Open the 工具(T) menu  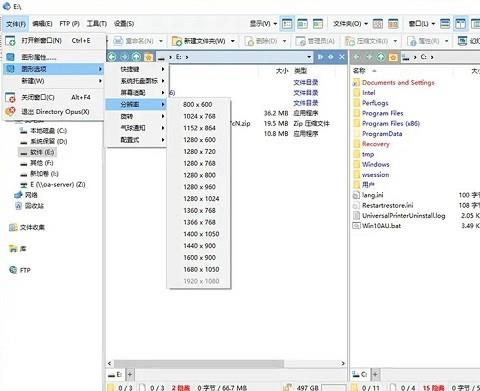(x=97, y=24)
